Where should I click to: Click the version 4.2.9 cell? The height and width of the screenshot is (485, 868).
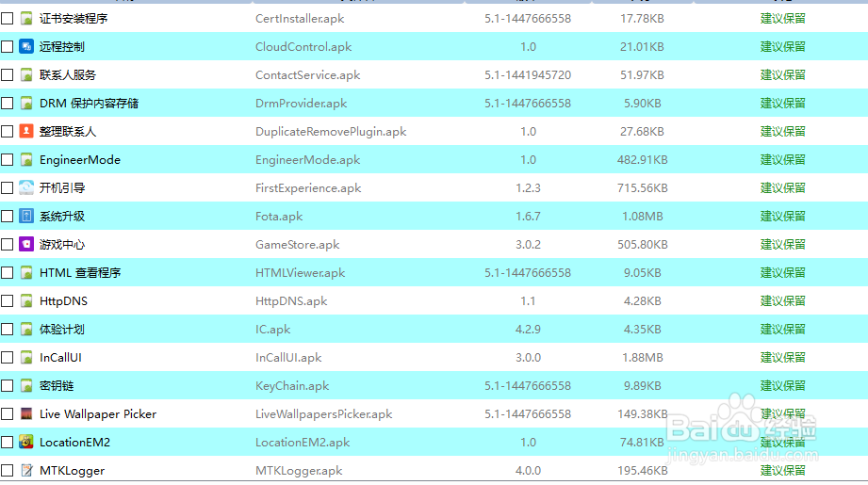pos(528,329)
